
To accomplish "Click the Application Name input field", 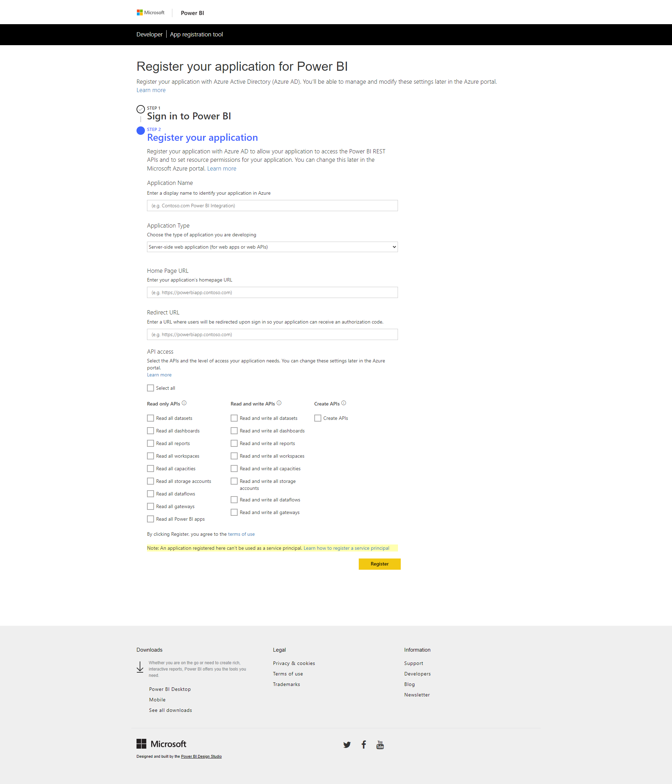I will coord(272,205).
